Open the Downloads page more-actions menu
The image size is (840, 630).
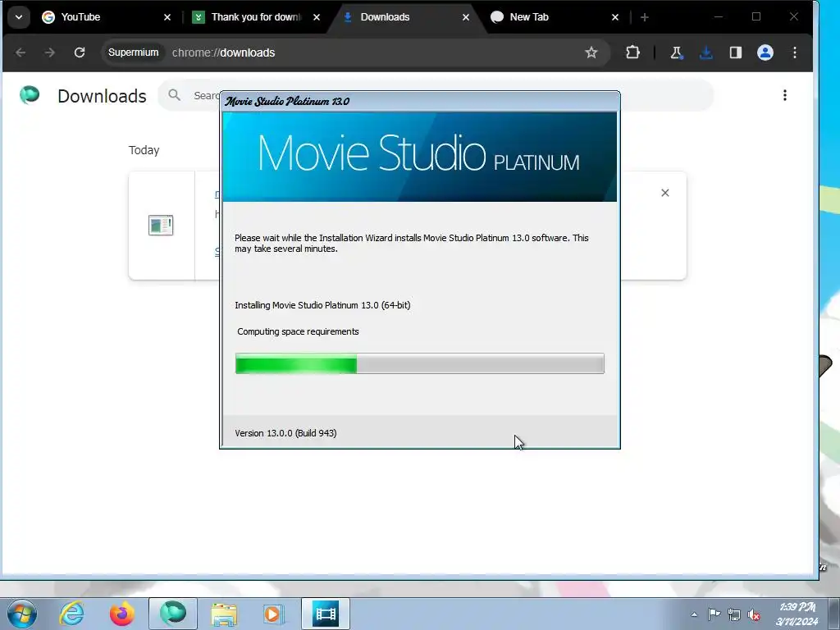tap(785, 95)
